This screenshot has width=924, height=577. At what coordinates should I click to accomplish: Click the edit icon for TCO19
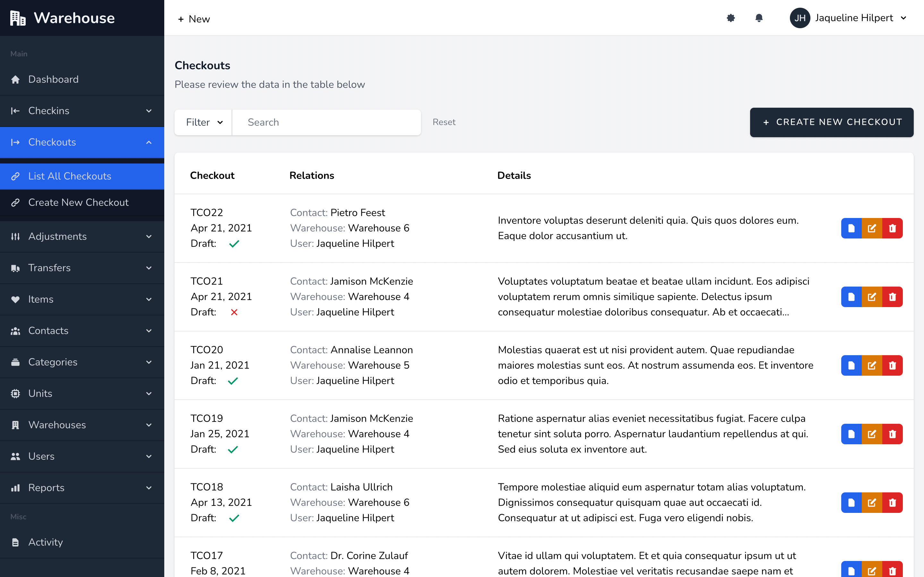[872, 434]
